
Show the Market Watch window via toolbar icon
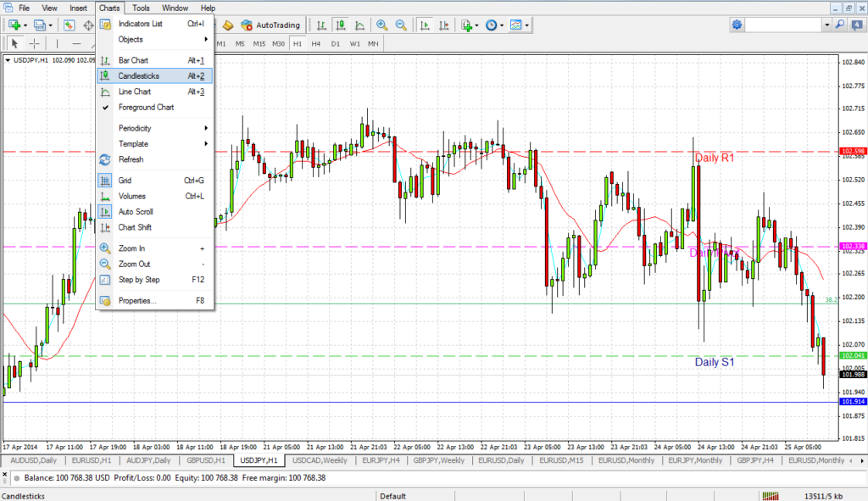pos(69,25)
